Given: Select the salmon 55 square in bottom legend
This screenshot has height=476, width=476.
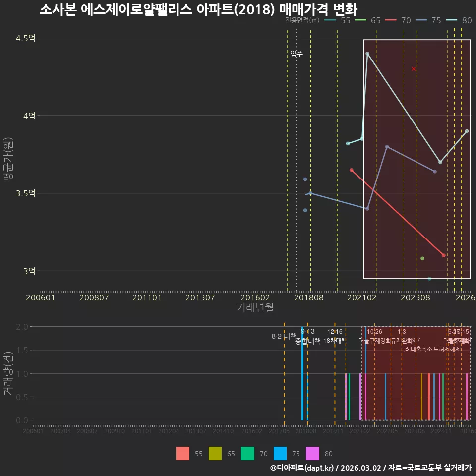Looking at the screenshot, I should [x=182, y=454].
